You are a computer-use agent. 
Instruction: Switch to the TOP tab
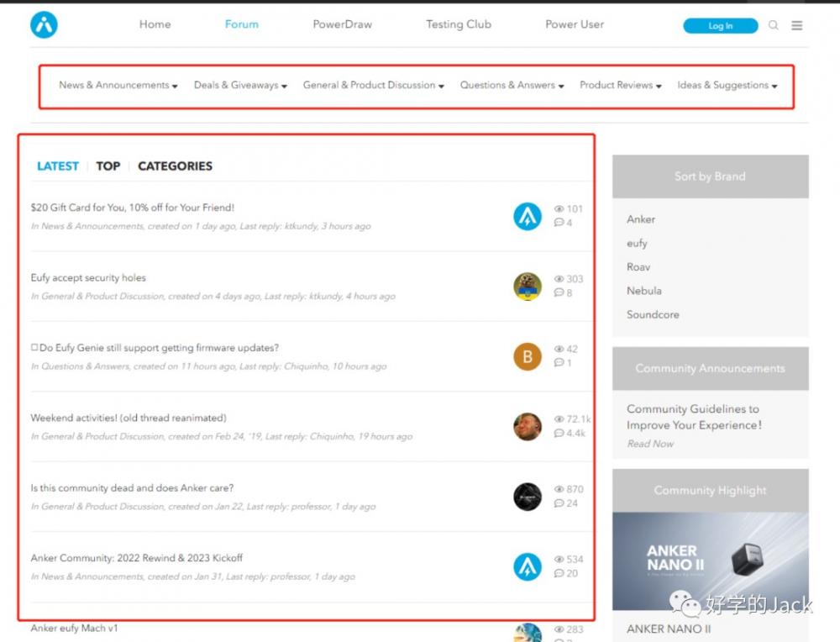(x=108, y=166)
